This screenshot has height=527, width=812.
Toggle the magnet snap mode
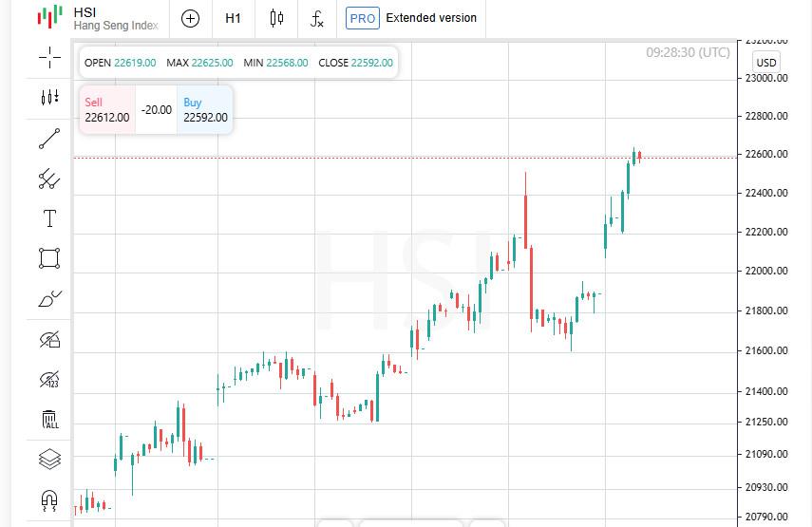tap(49, 500)
